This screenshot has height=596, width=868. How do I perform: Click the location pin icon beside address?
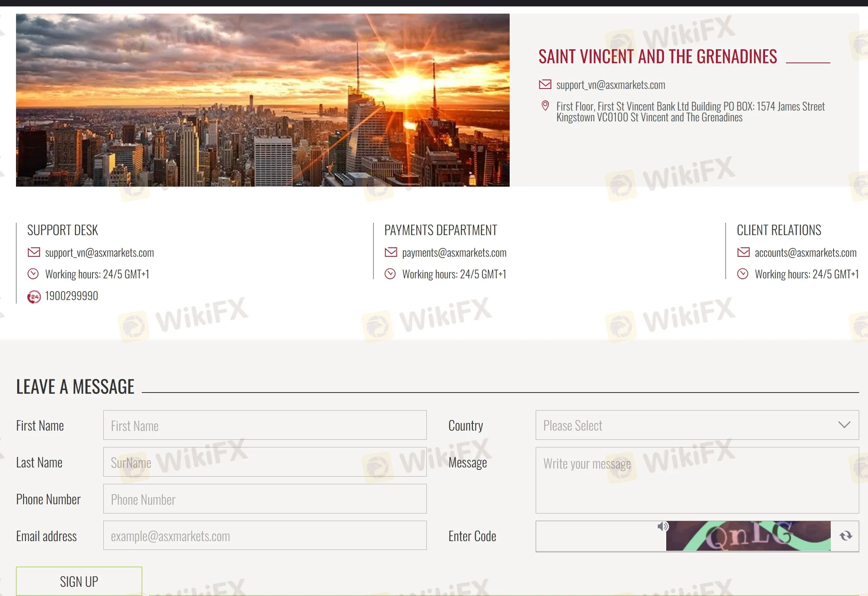point(545,106)
